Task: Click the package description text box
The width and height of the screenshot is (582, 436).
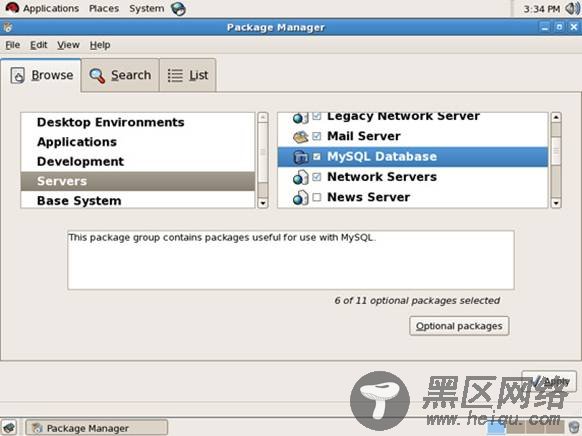Action: 291,260
